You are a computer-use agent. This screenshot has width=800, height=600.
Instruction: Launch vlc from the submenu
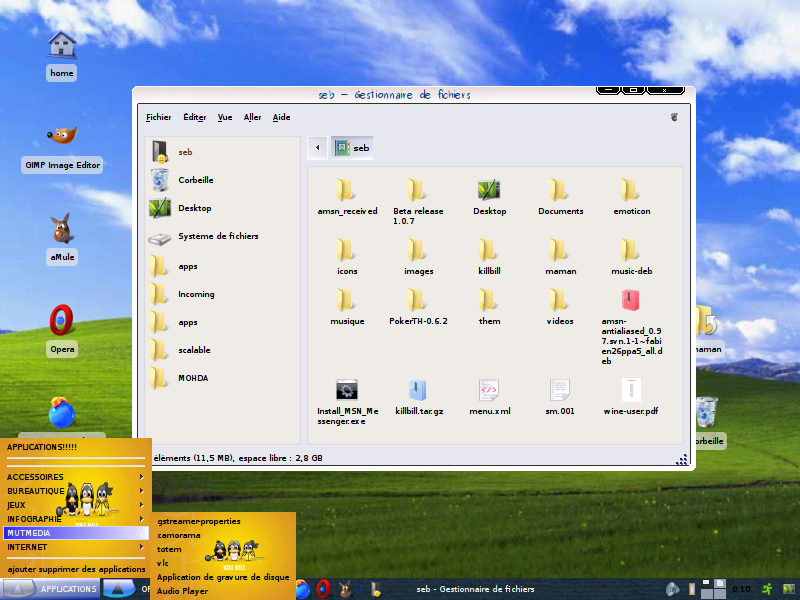click(x=223, y=563)
